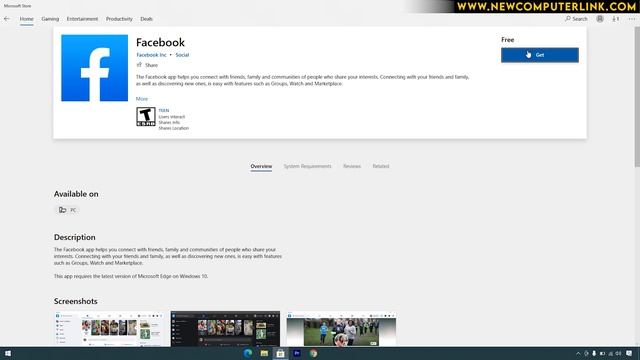
Task: Open the TEEN rating link
Action: tap(164, 110)
